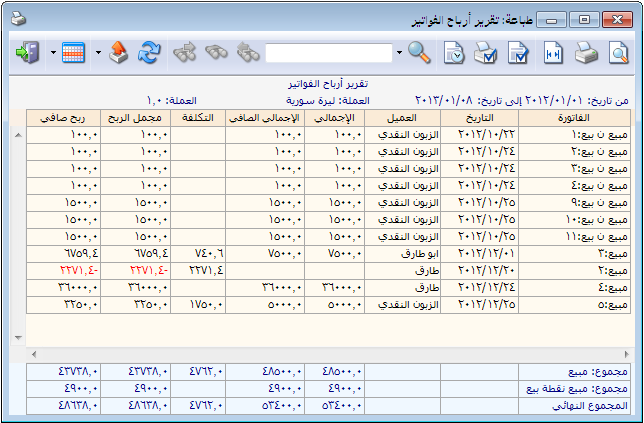Open the calendar grid view icon
Image resolution: width=644 pixels, height=423 pixels.
73,53
